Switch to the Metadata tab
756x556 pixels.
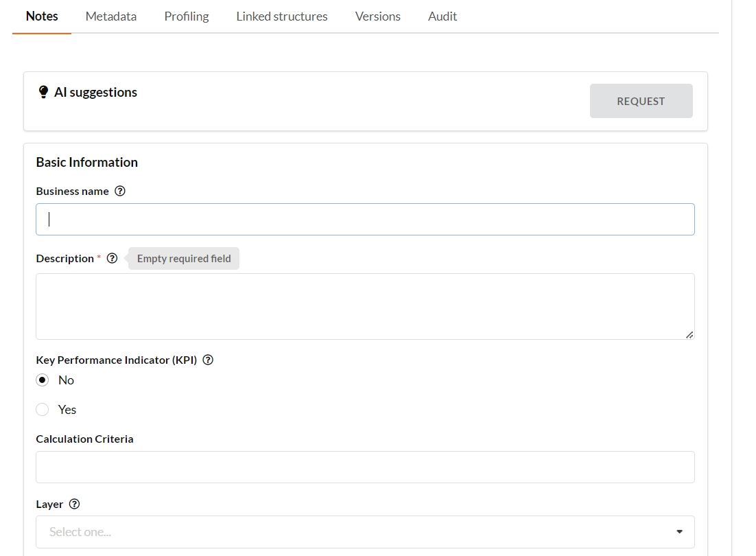[x=110, y=16]
